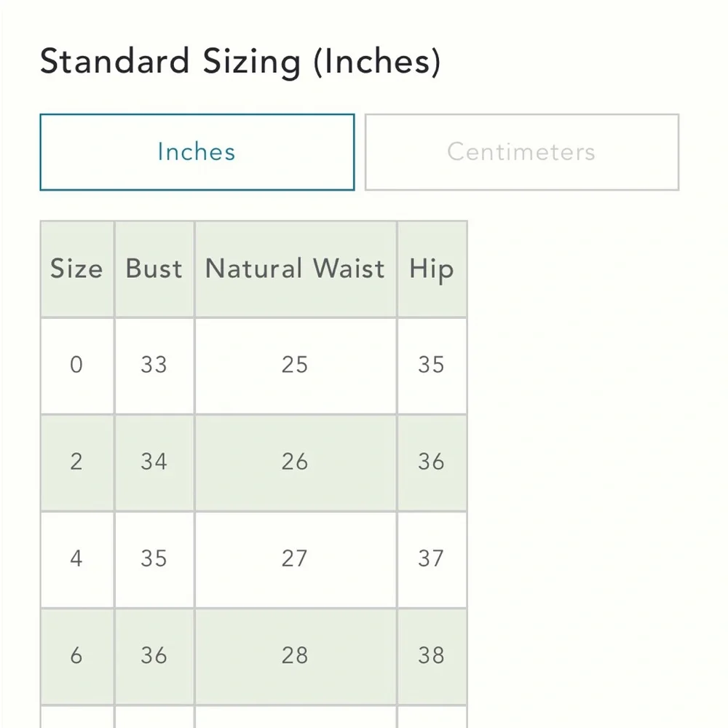The width and height of the screenshot is (728, 728).
Task: Click hip value 37 cell
Action: coord(431,558)
